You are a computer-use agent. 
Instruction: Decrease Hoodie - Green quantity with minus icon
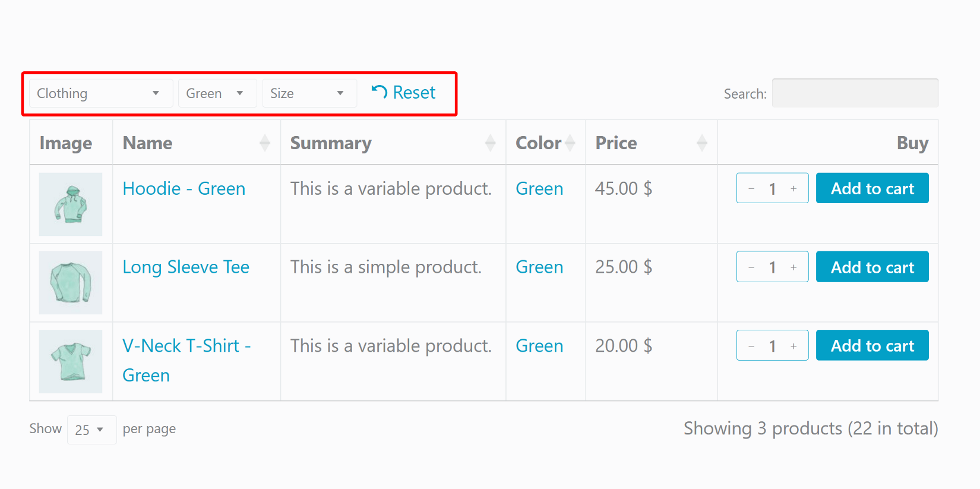click(751, 188)
